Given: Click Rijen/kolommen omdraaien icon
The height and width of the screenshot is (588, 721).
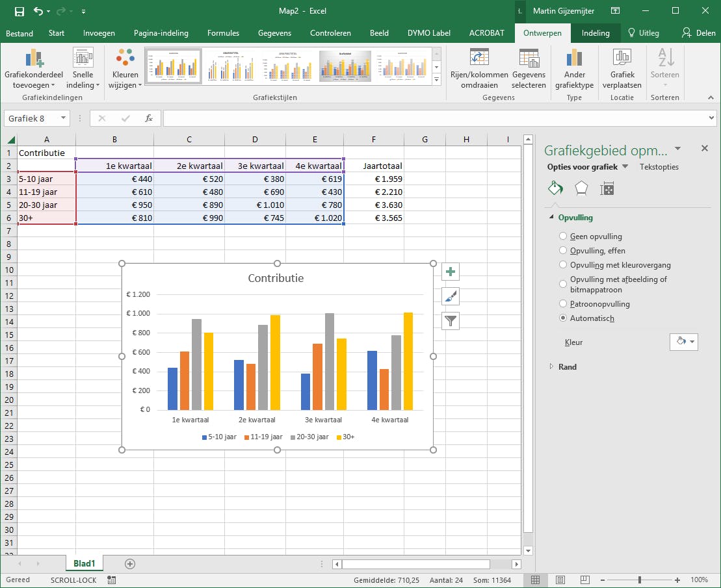Looking at the screenshot, I should coord(479,59).
